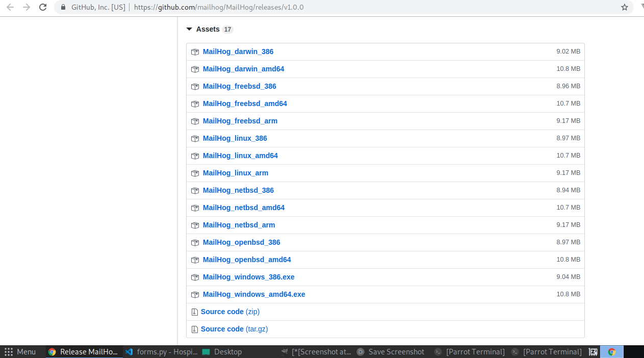
Task: Download MailHog_freebsd_386
Action: [240, 86]
